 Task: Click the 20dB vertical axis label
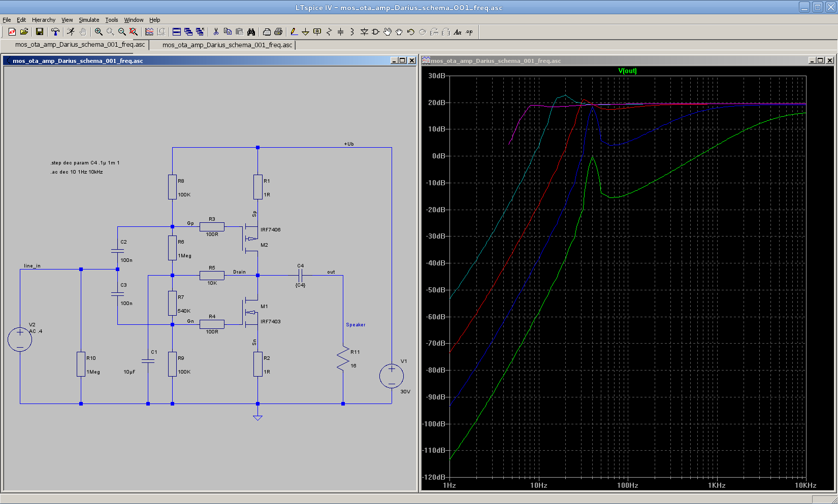[x=437, y=103]
